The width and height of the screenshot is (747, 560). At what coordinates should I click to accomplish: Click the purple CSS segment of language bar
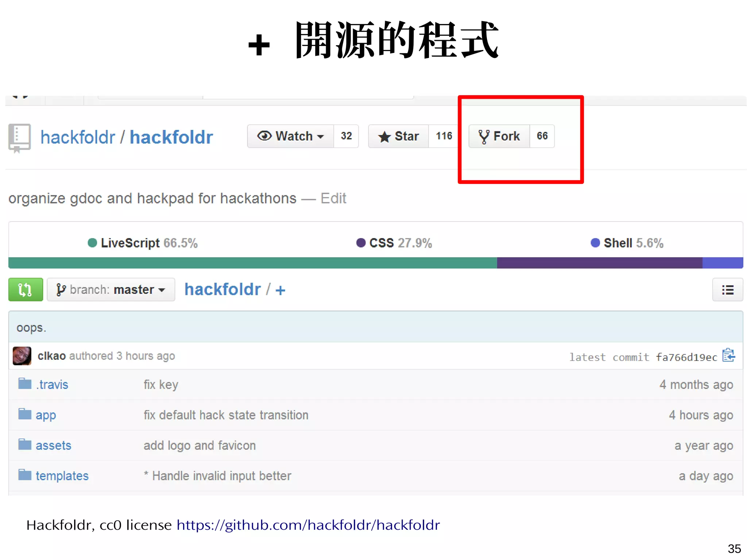[600, 263]
